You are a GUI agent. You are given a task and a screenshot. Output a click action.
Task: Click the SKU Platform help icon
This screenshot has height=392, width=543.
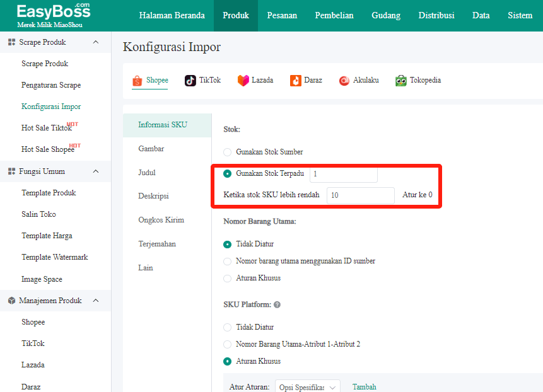pyautogui.click(x=277, y=304)
